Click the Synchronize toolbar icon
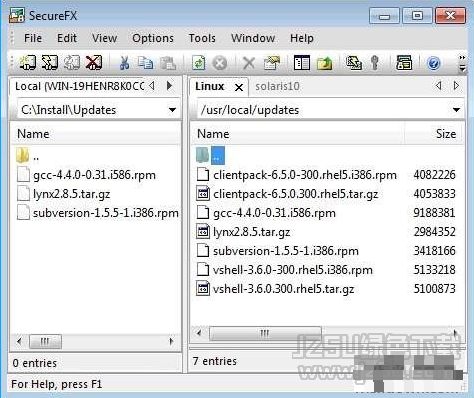The width and height of the screenshot is (474, 398). coord(354,63)
